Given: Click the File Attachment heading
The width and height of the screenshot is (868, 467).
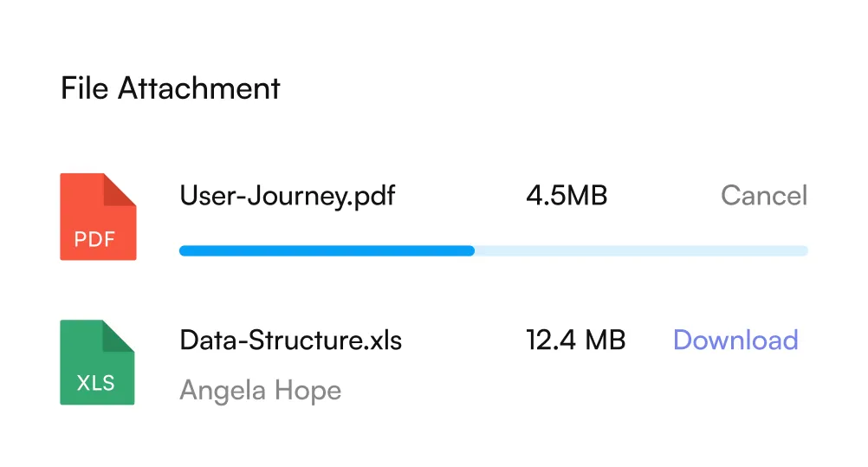Looking at the screenshot, I should tap(171, 88).
